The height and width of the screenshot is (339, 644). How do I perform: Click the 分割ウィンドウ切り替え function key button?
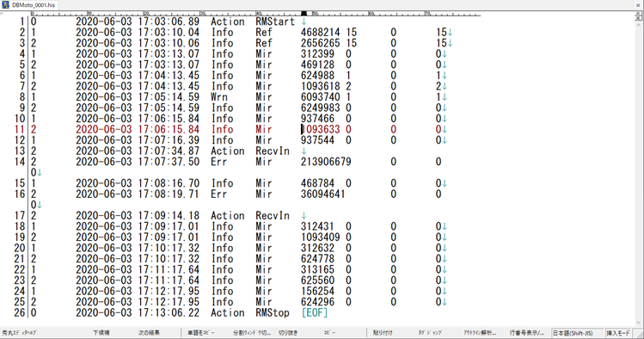point(252,333)
